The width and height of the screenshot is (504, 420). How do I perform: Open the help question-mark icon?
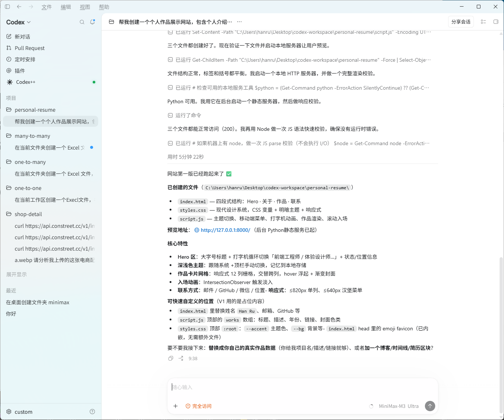tap(92, 412)
